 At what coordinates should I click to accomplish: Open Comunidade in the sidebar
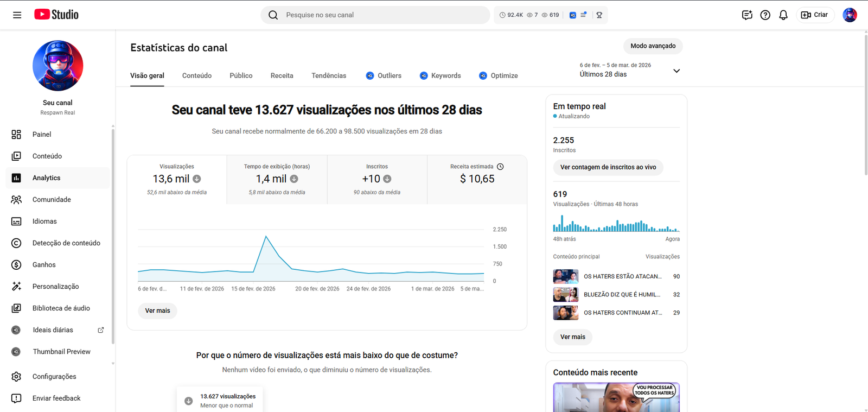pyautogui.click(x=58, y=200)
